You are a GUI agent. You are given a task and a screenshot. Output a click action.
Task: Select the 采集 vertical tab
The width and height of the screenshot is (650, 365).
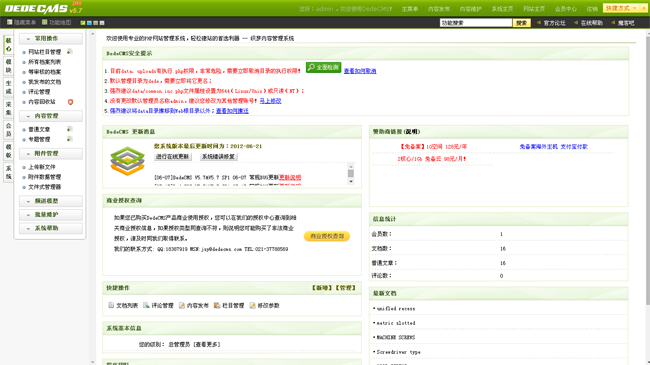(x=8, y=108)
